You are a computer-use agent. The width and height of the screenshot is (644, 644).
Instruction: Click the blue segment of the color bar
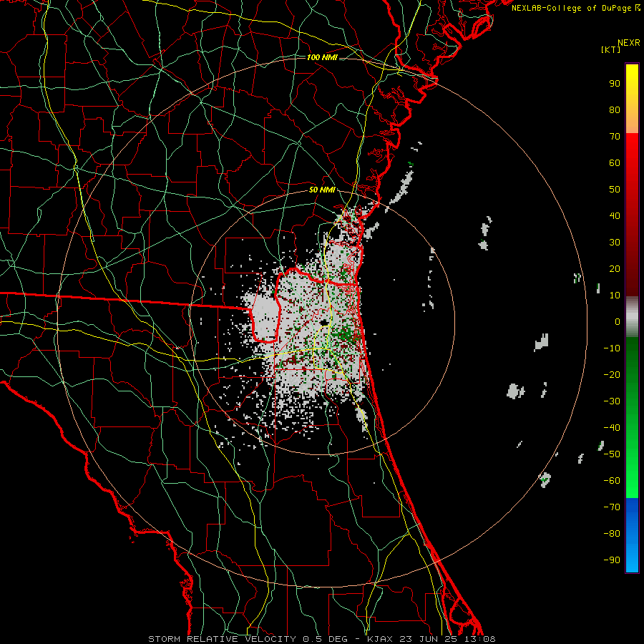click(632, 535)
